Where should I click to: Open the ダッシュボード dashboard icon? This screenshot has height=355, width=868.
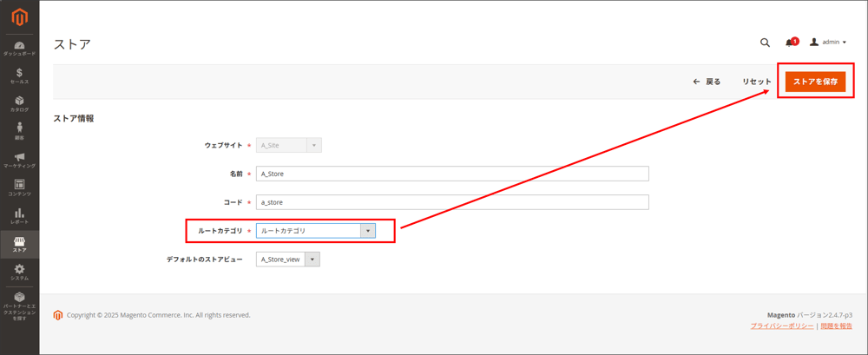pyautogui.click(x=19, y=48)
